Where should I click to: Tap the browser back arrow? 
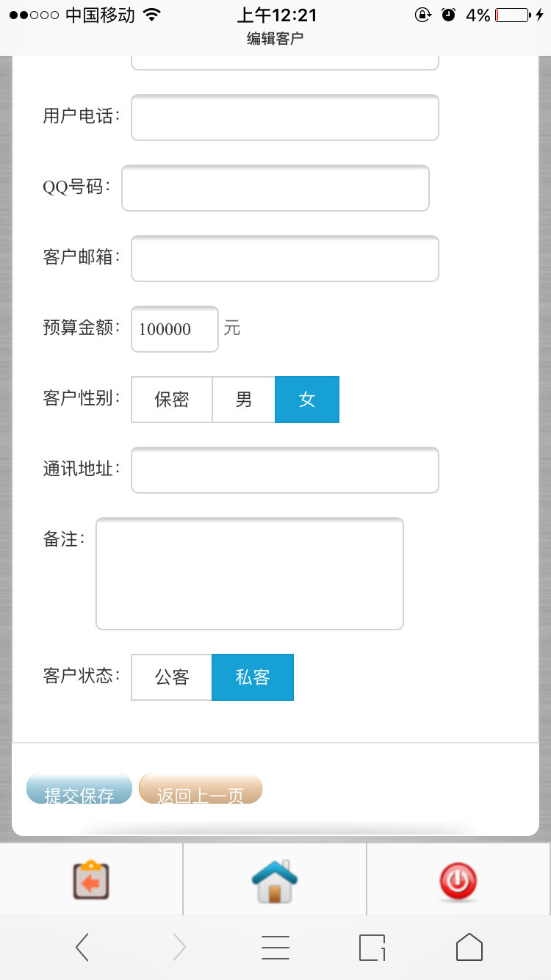pos(82,948)
